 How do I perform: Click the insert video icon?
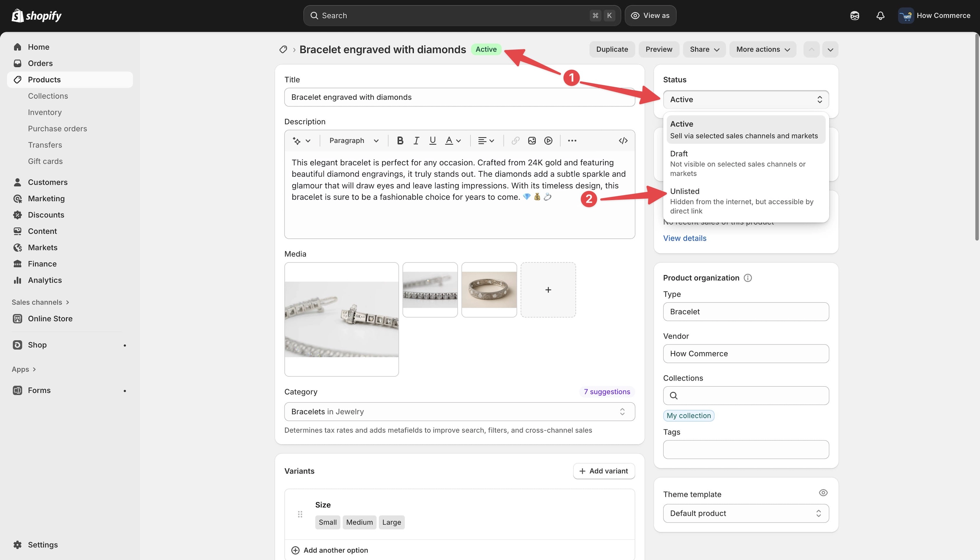click(x=548, y=141)
